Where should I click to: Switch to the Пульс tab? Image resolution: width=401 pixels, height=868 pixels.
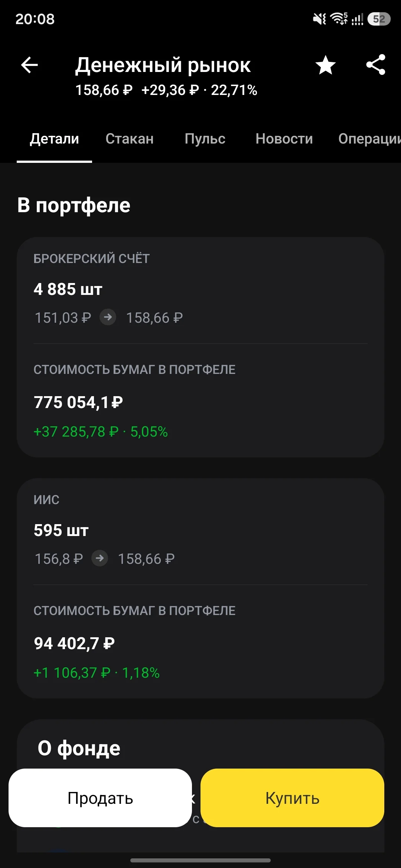tap(205, 139)
